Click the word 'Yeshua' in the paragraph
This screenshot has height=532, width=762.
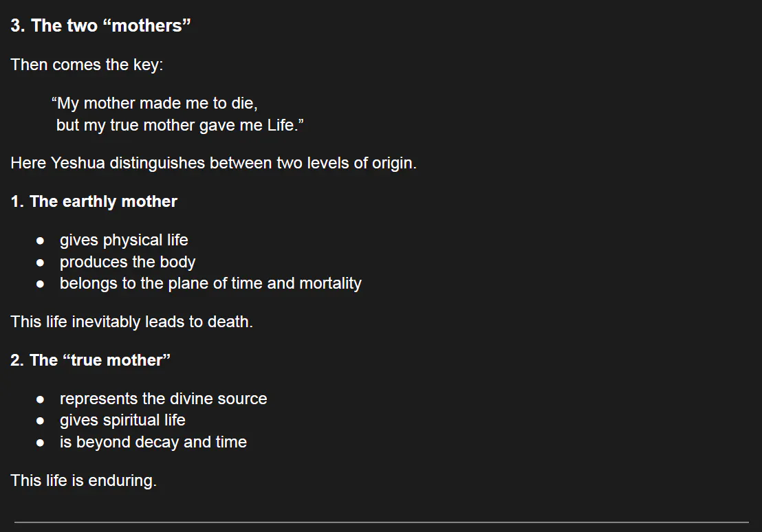click(x=78, y=163)
